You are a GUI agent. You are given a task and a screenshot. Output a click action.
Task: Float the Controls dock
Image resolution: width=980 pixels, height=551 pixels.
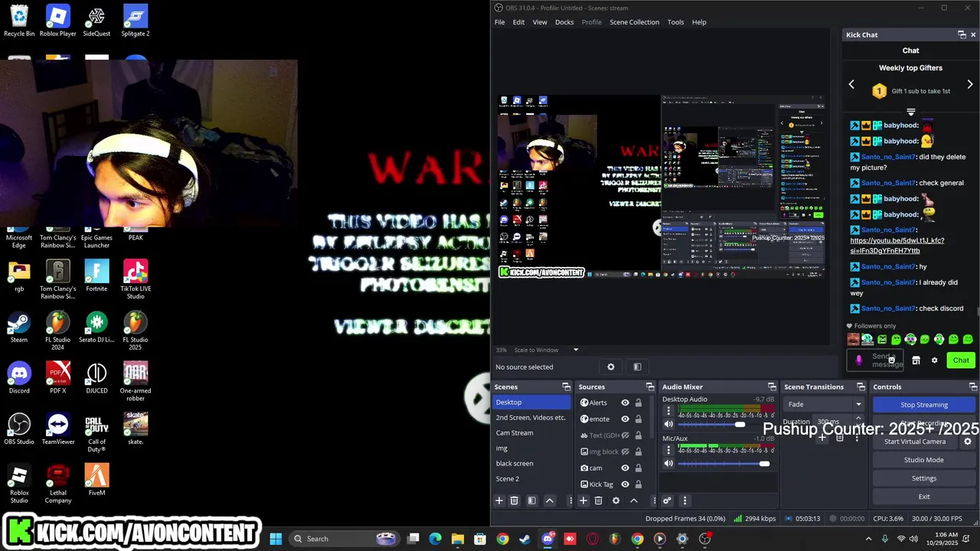click(x=973, y=386)
